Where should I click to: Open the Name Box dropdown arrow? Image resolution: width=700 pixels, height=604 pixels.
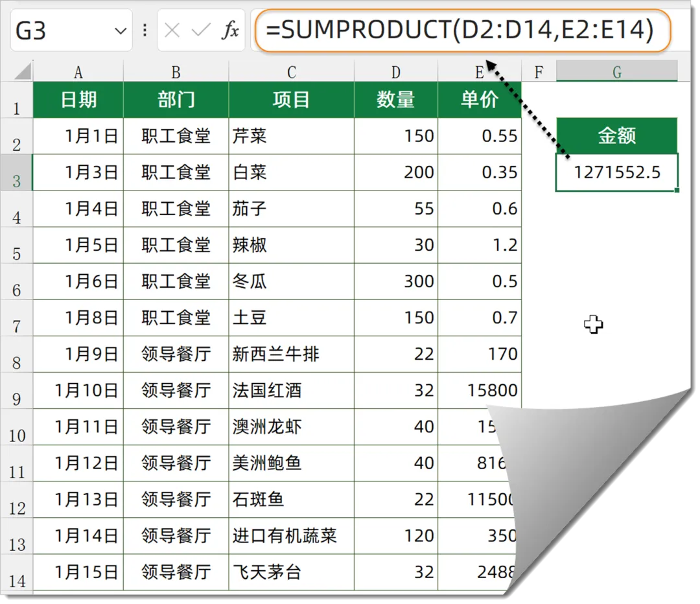[120, 30]
